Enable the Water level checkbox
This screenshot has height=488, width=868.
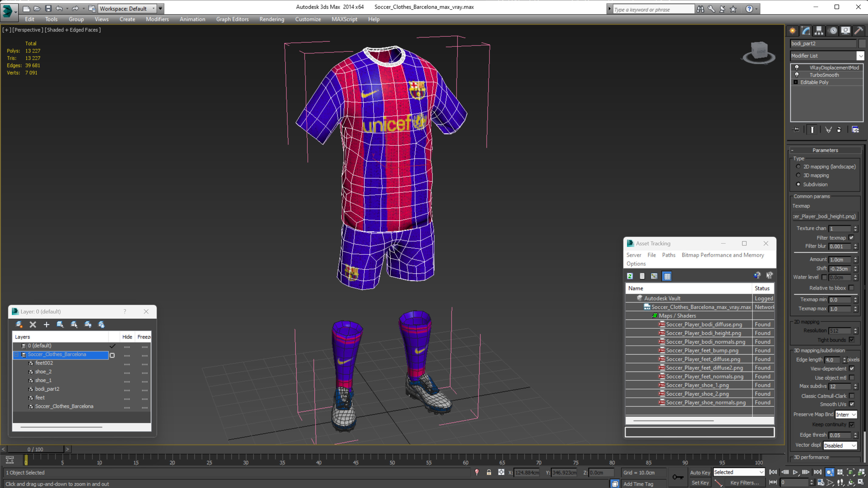coord(824,277)
